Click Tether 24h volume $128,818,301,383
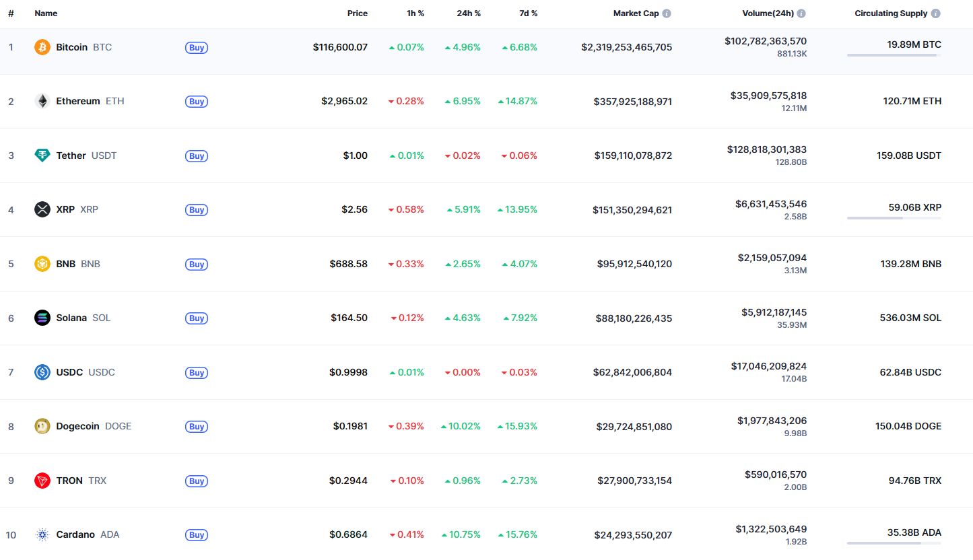Viewport: 973px width, 560px height. click(x=767, y=149)
